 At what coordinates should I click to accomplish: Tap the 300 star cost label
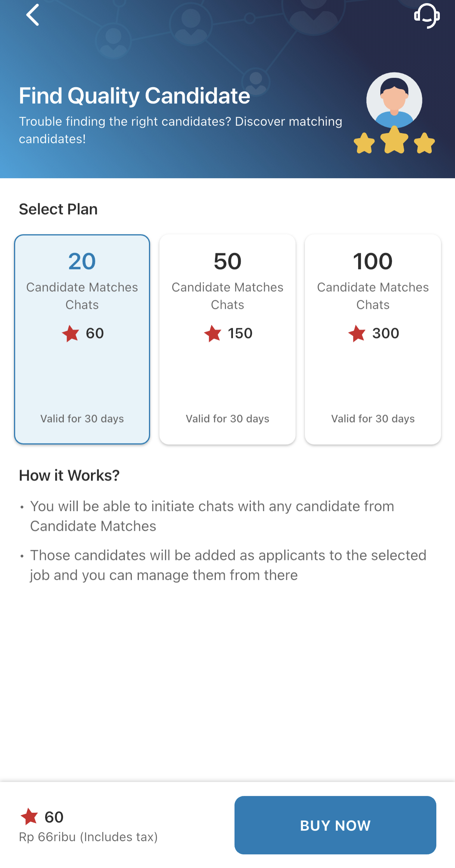(x=386, y=333)
